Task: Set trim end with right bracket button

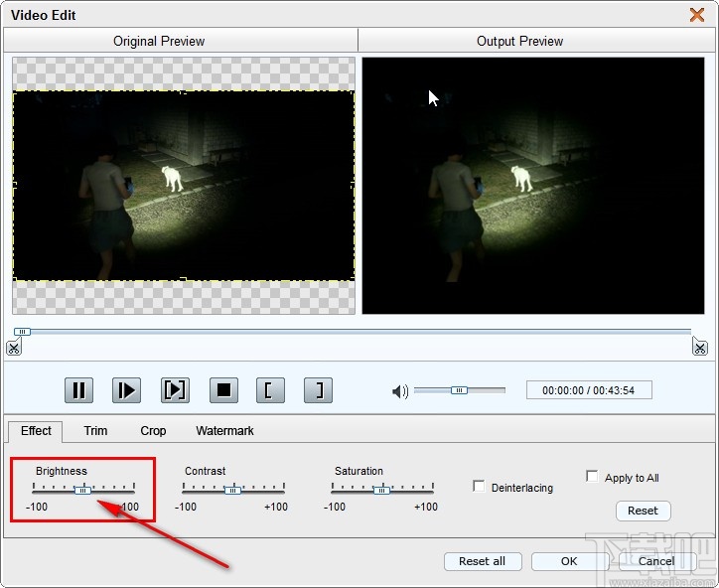Action: click(318, 390)
